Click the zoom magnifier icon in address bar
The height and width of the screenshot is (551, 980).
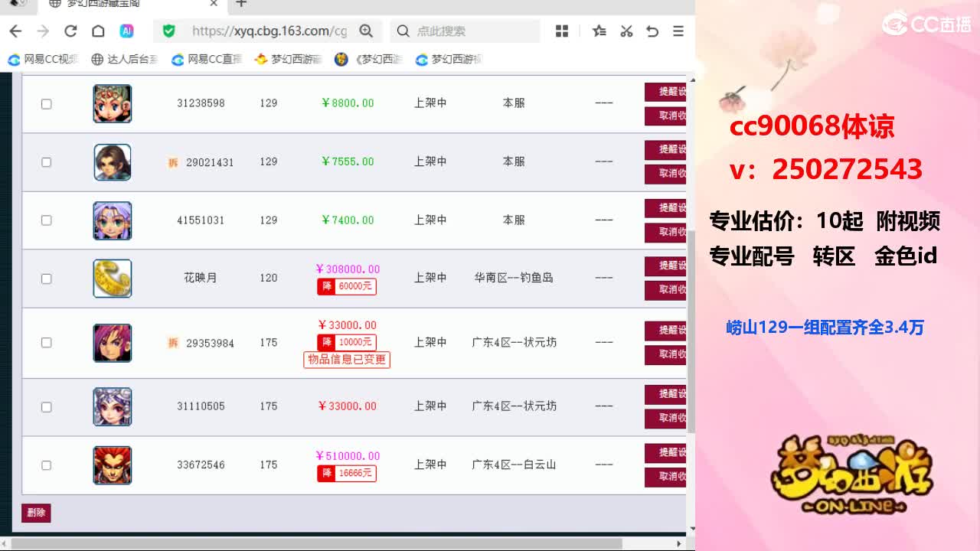[x=366, y=31]
